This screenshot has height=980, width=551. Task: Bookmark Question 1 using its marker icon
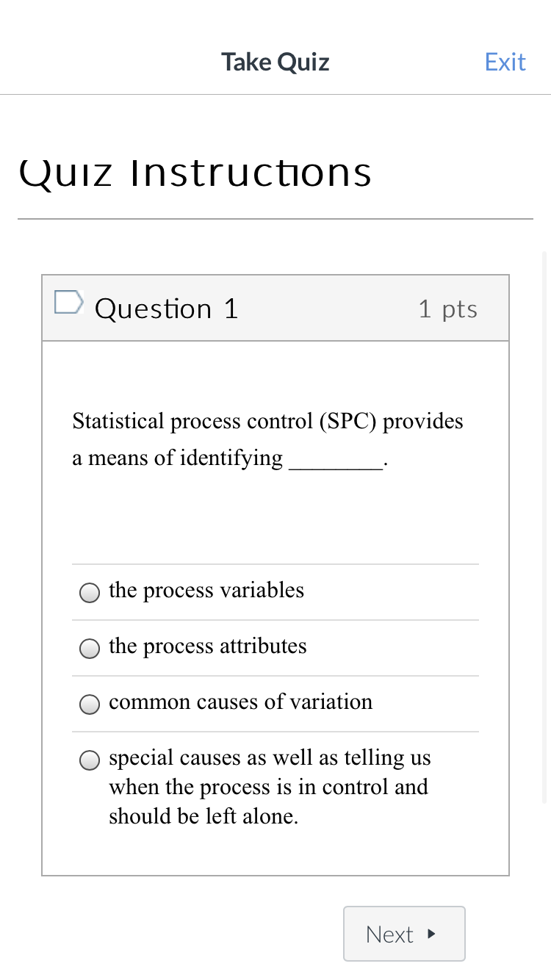click(x=68, y=301)
